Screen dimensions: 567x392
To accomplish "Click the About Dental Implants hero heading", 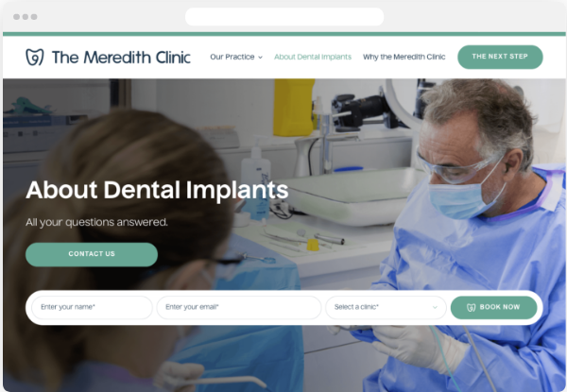I will pyautogui.click(x=157, y=190).
